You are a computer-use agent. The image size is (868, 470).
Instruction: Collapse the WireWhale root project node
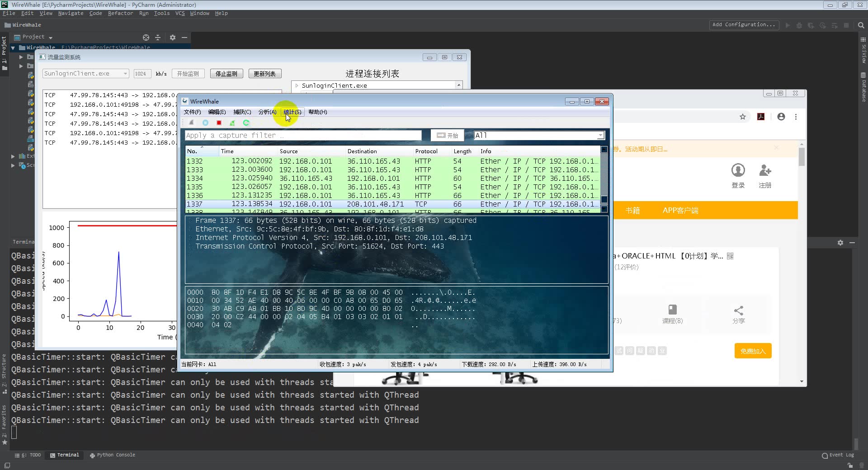tap(13, 48)
